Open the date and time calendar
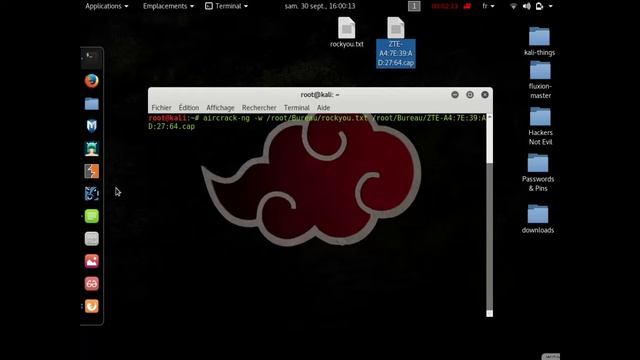This screenshot has height=360, width=640. click(320, 6)
